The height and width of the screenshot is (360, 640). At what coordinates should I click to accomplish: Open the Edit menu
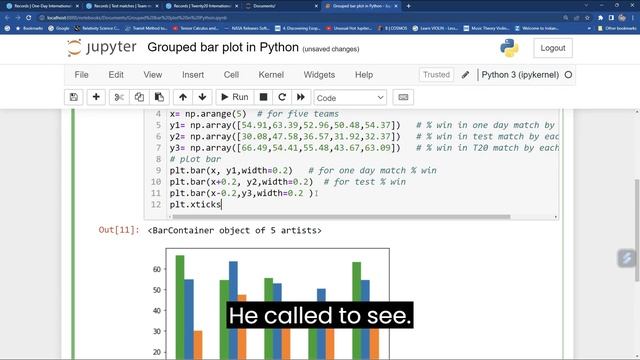coord(116,75)
